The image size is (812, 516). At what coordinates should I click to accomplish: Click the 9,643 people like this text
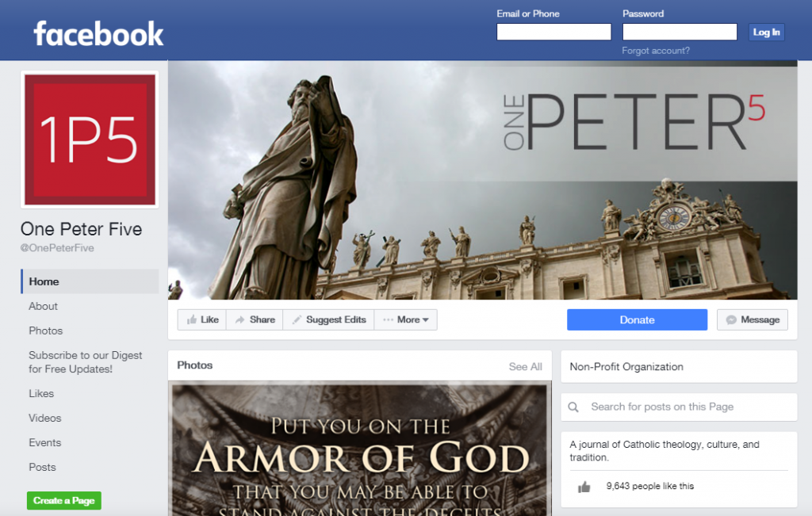coord(650,487)
